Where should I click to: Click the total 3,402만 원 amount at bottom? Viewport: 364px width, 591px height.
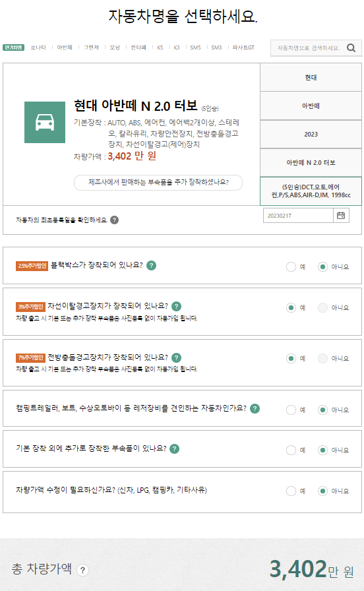pyautogui.click(x=312, y=569)
